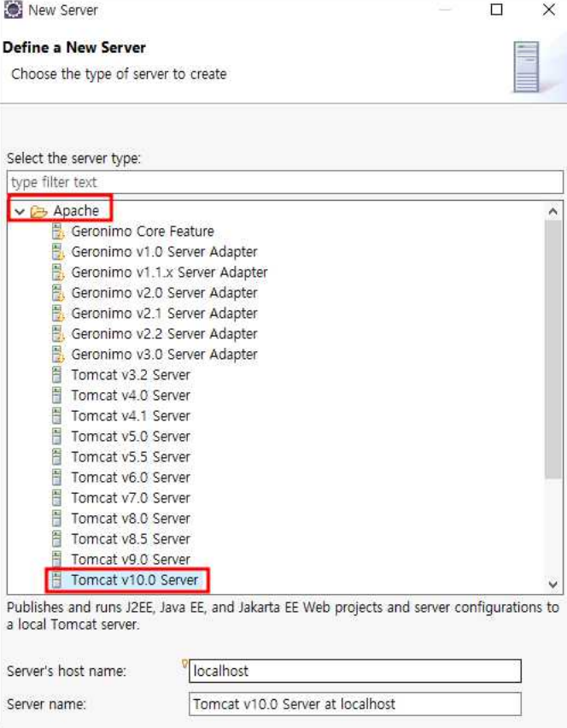Select Tomcat v10.0 Server
The image size is (567, 728).
(x=135, y=580)
